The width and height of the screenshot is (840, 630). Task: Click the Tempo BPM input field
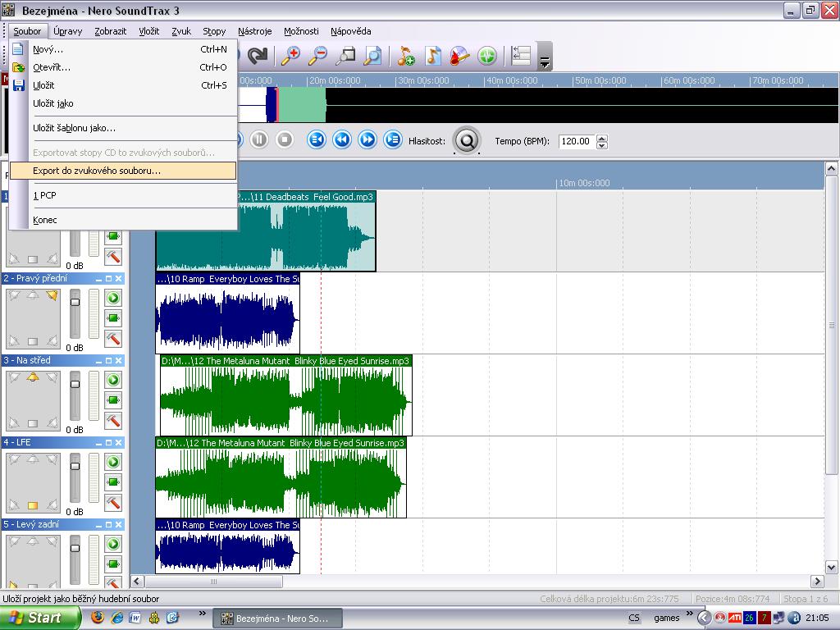tap(577, 141)
